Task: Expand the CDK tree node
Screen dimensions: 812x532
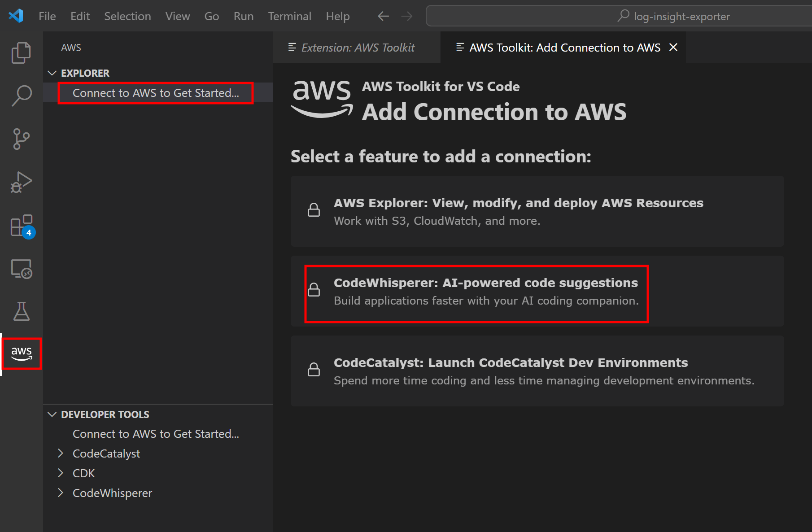Action: (61, 473)
